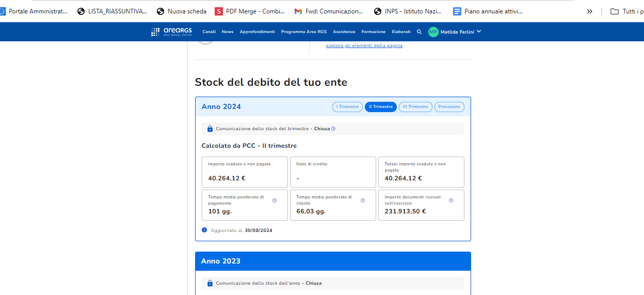Select the III Trimestre pill
This screenshot has width=644, height=295.
[415, 107]
